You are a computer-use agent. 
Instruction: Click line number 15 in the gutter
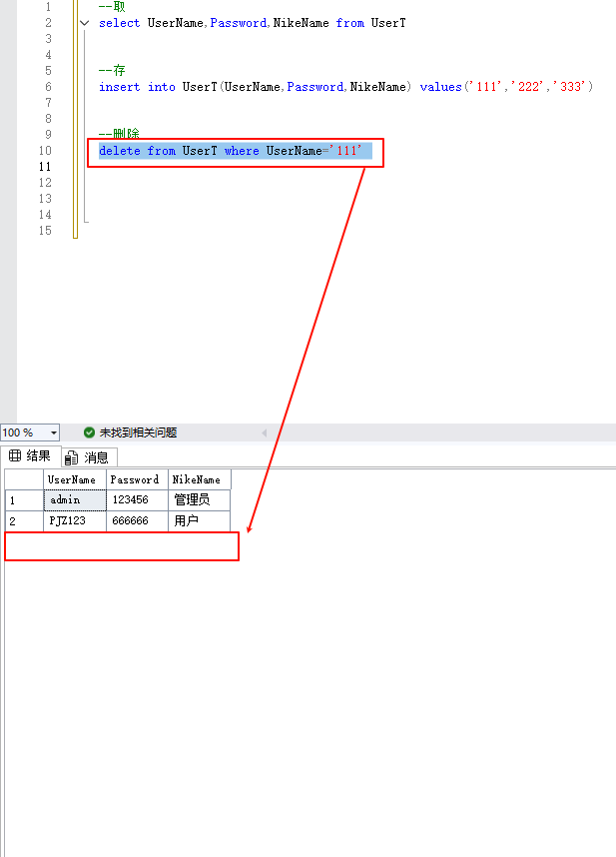coord(45,231)
